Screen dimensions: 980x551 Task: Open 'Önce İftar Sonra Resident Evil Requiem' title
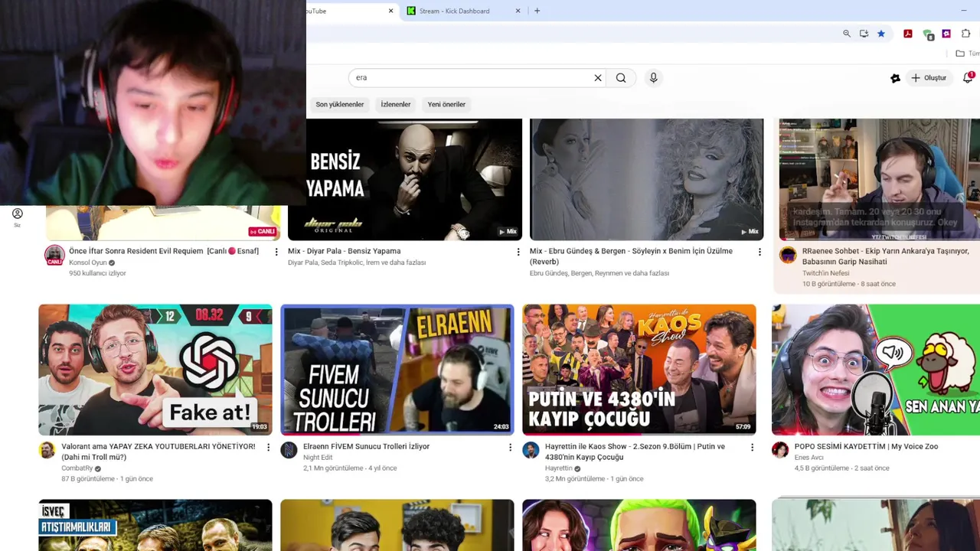click(x=164, y=251)
